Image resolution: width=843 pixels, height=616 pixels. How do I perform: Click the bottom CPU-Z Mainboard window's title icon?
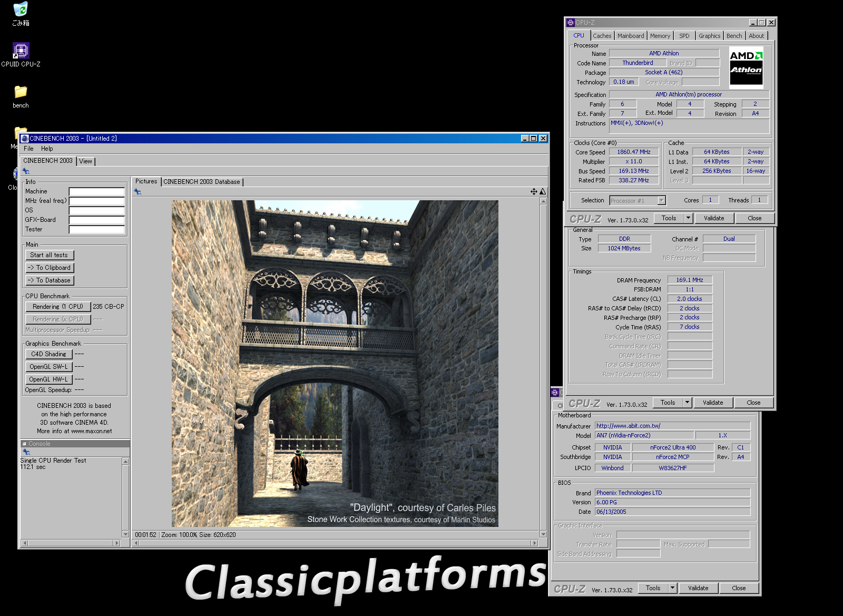(555, 393)
